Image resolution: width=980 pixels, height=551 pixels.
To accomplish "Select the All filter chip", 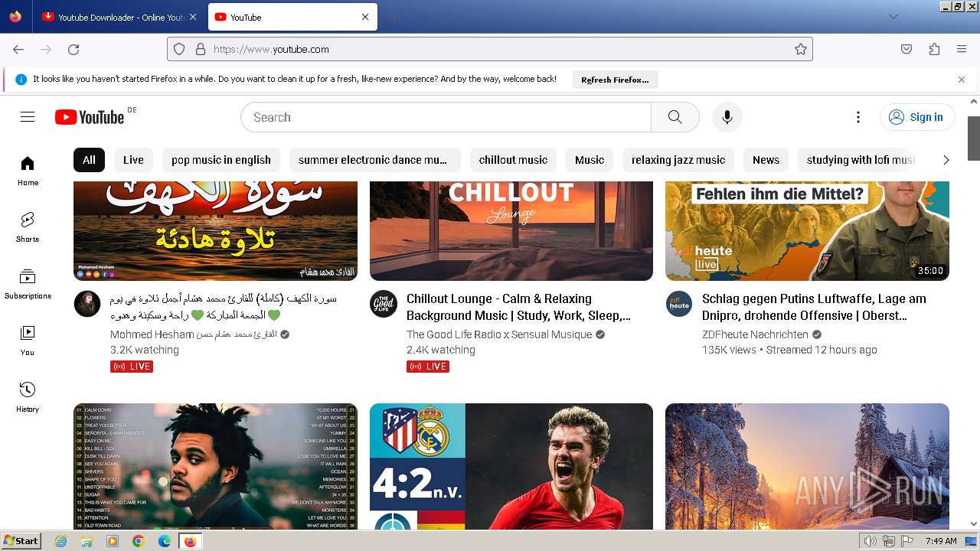I will (x=89, y=160).
